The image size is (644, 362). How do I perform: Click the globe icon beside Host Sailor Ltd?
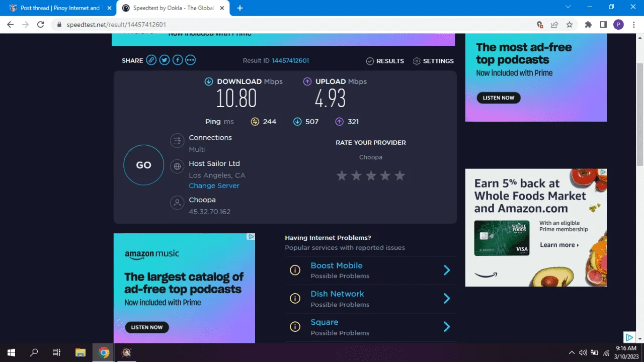(x=177, y=166)
